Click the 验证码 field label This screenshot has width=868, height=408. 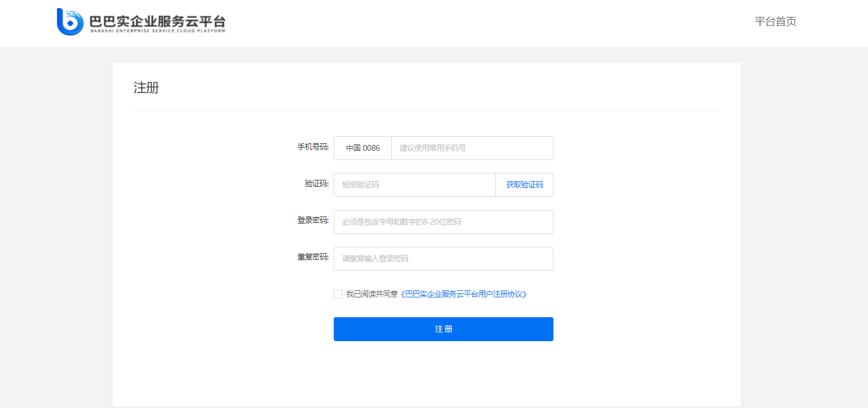(x=316, y=184)
